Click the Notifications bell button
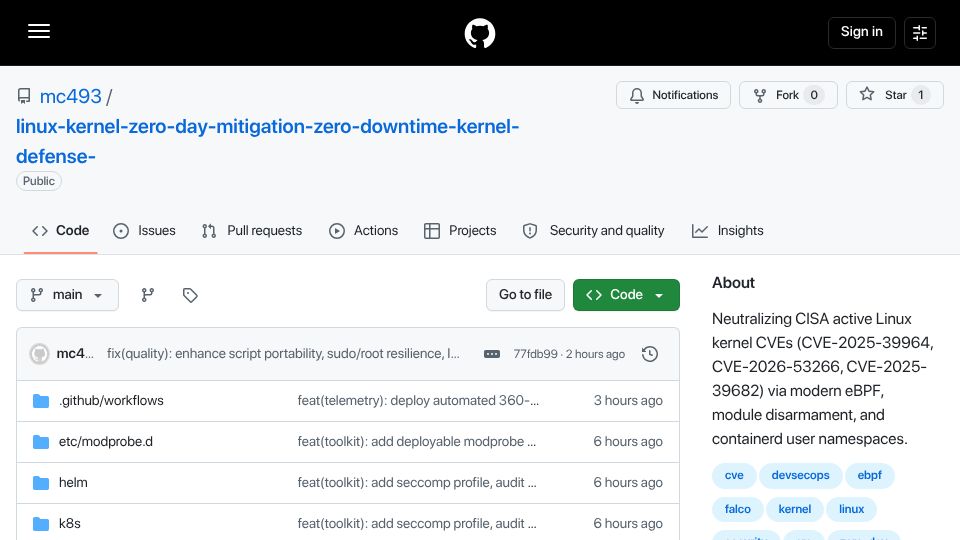The width and height of the screenshot is (960, 540). point(673,95)
